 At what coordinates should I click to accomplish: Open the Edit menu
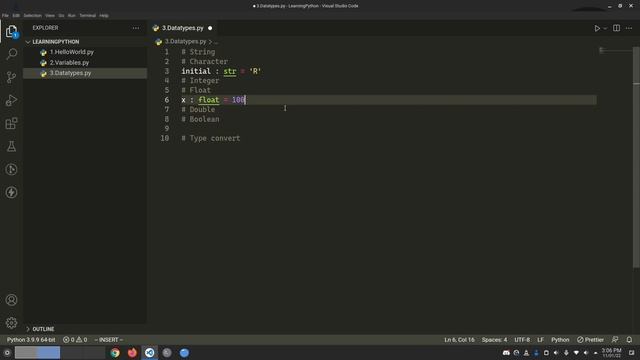pos(16,16)
